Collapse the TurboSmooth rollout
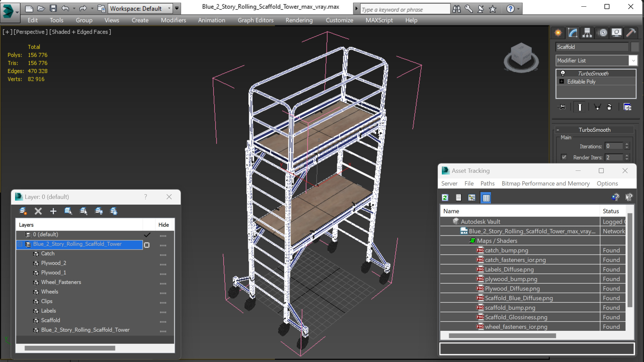Screen dimensions: 644x362 558,130
